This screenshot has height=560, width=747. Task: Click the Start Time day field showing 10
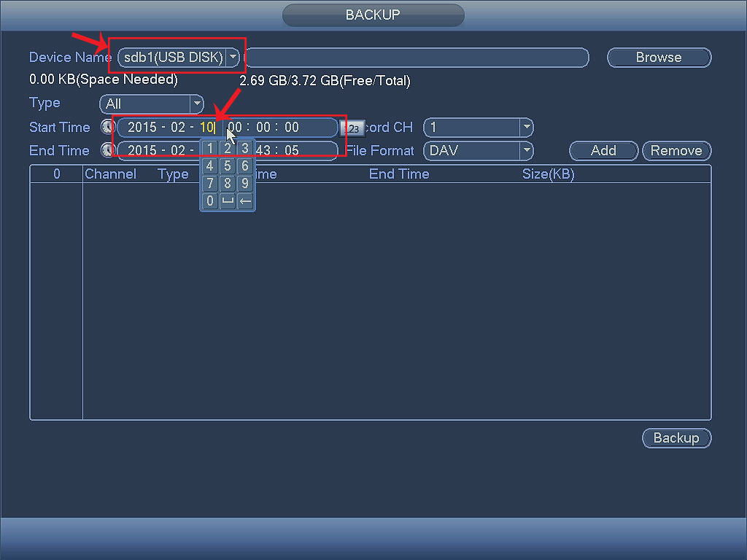point(206,127)
